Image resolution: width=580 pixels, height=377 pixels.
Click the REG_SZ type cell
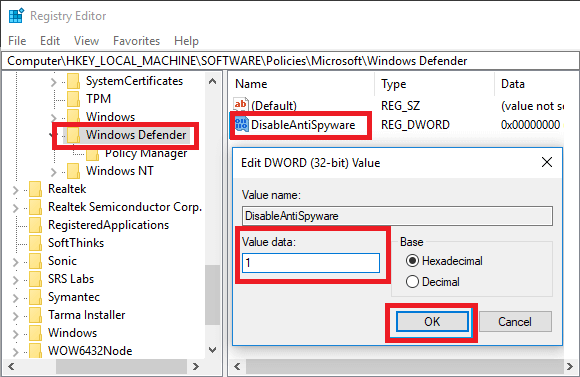[x=401, y=106]
